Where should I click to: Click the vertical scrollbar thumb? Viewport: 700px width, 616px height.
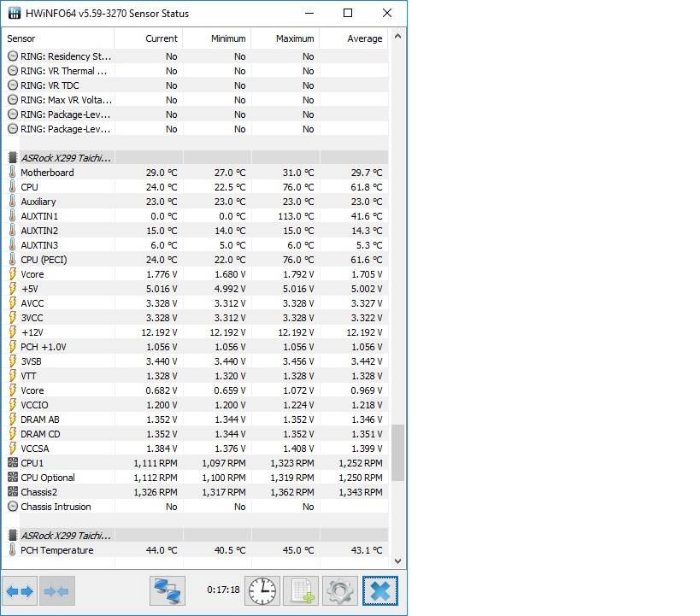[397, 452]
